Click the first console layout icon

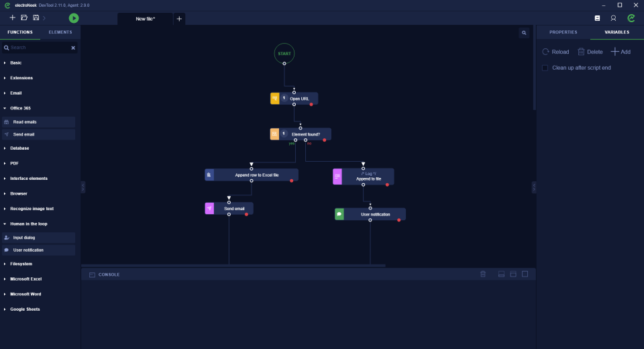tap(502, 275)
